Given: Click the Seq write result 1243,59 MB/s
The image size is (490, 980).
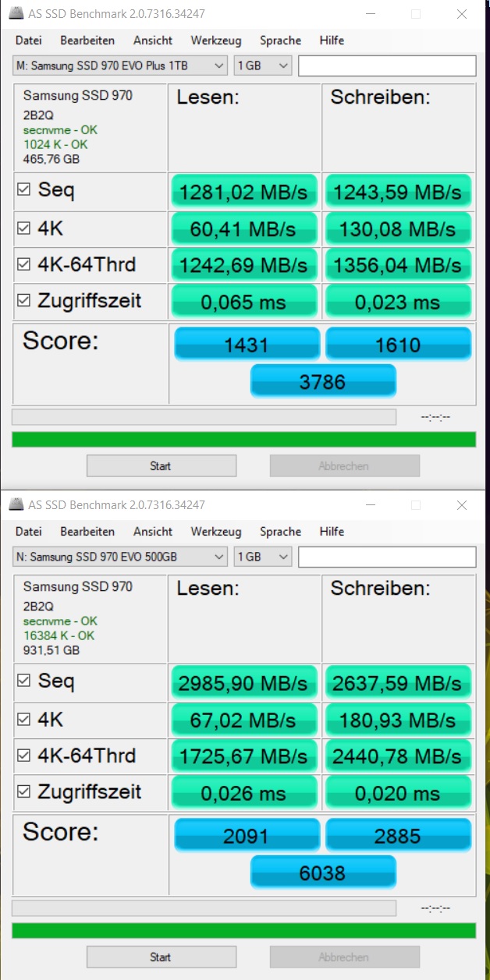Looking at the screenshot, I should pyautogui.click(x=398, y=192).
